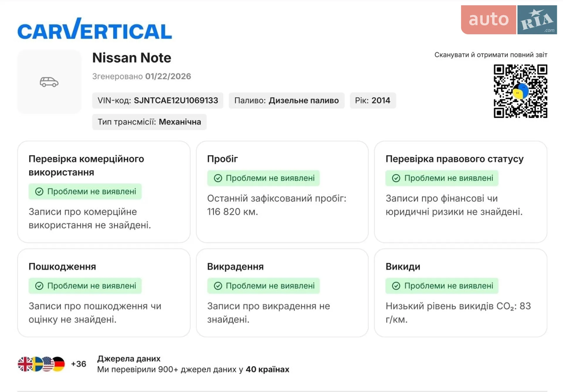Click the text Записи про пошкодження чи оцінку
563x392 pixels.
[x=95, y=313]
